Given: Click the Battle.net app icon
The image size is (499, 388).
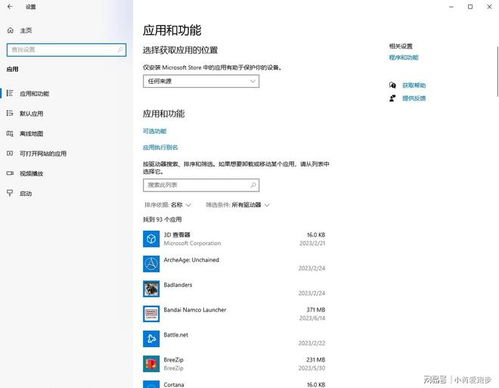Looking at the screenshot, I should coord(151,339).
